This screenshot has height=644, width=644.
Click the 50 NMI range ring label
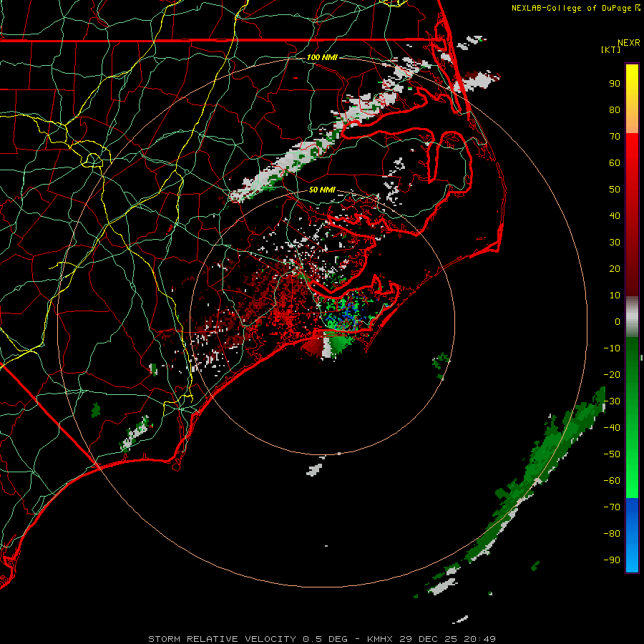pos(322,190)
